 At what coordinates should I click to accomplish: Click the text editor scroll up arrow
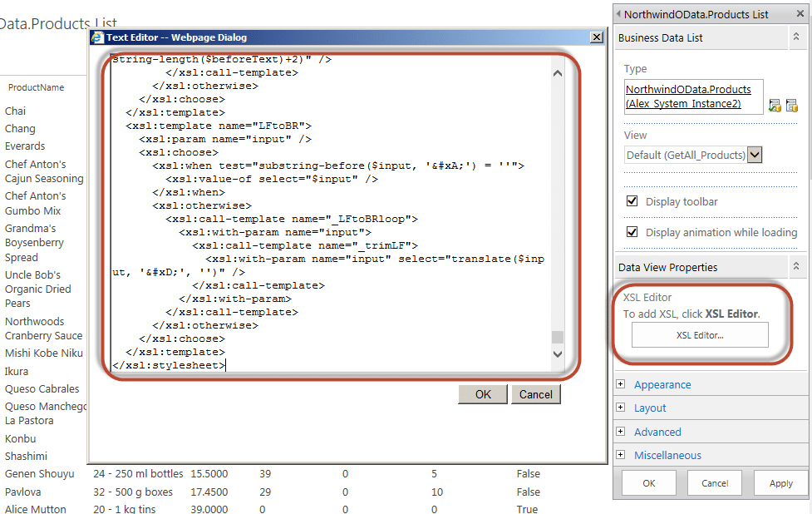coord(557,73)
